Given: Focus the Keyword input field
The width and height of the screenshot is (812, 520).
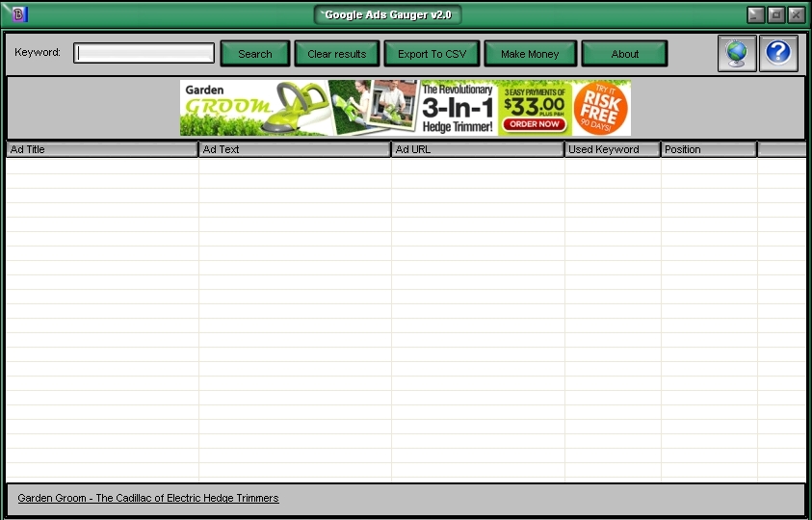Looking at the screenshot, I should click(144, 53).
